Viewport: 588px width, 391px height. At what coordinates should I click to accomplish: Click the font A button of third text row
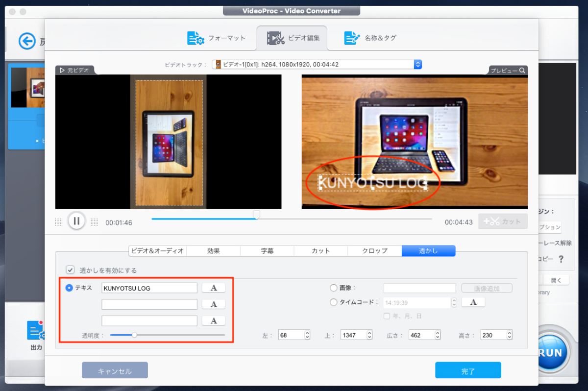pos(214,321)
